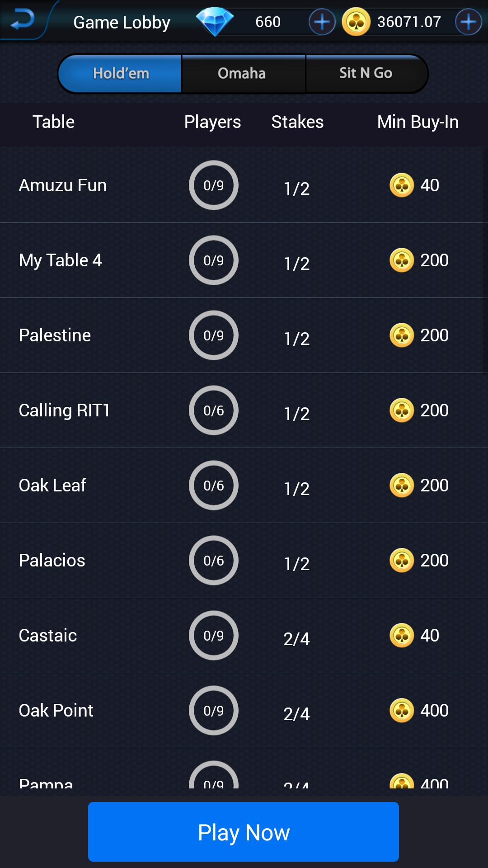The width and height of the screenshot is (488, 868).
Task: Switch to the Omaha tab
Action: click(242, 73)
